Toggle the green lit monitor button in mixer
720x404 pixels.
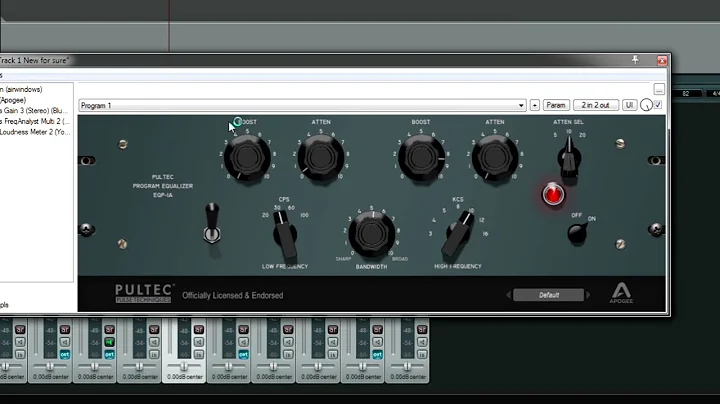point(109,342)
